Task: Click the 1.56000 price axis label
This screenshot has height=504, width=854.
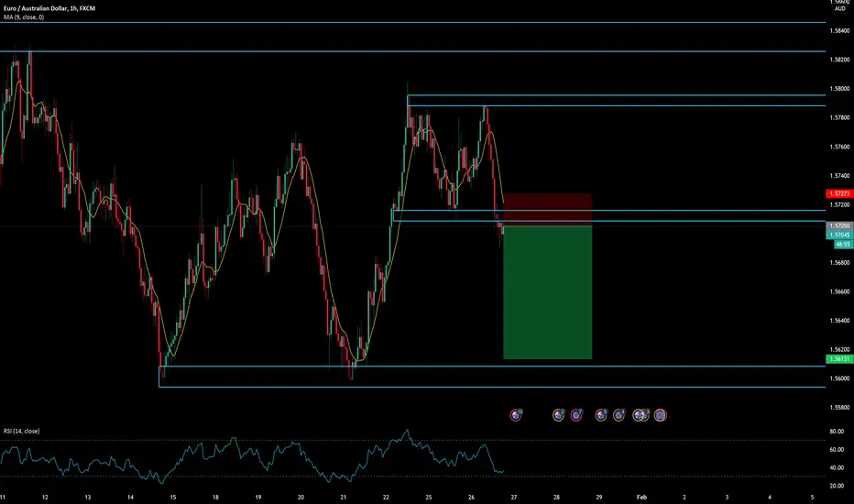Action: [839, 378]
